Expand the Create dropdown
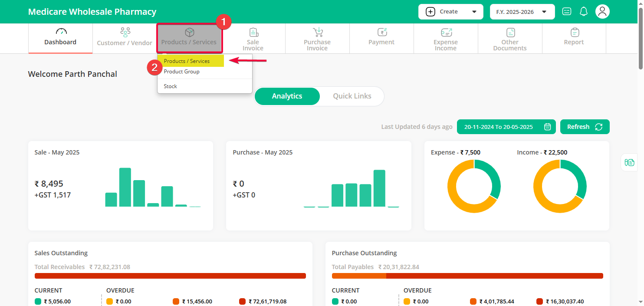Screen dimensions: 644x306 pyautogui.click(x=451, y=12)
